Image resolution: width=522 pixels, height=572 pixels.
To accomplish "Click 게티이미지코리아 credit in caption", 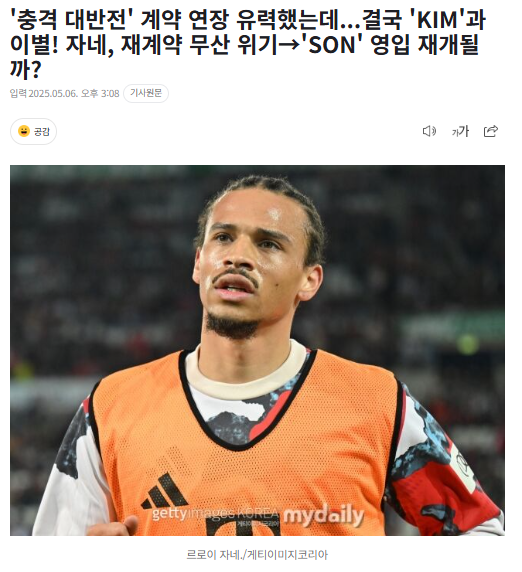I will (287, 555).
